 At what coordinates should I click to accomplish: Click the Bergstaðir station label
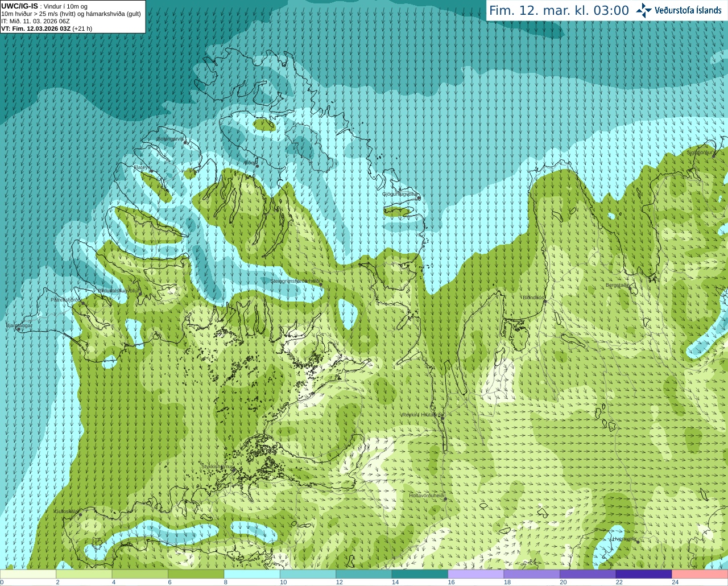[x=618, y=285]
